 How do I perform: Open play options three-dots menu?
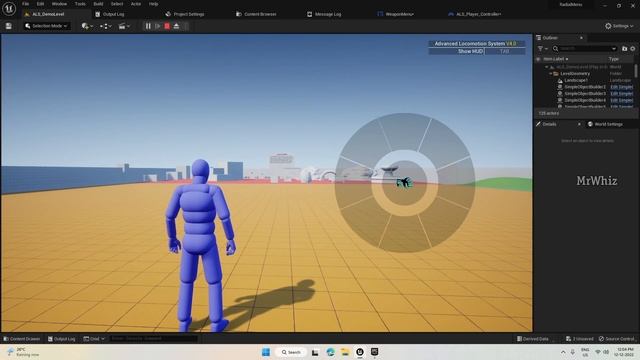(x=186, y=26)
